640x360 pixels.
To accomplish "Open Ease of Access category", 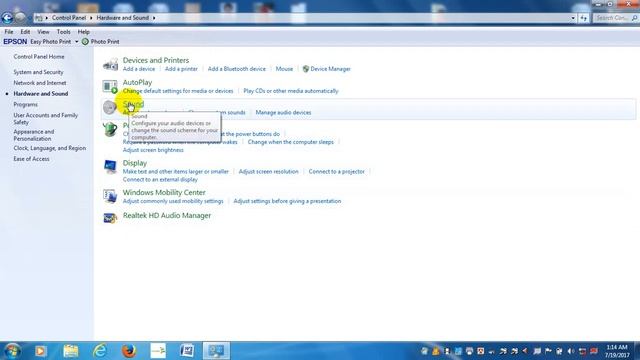I will tap(31, 159).
